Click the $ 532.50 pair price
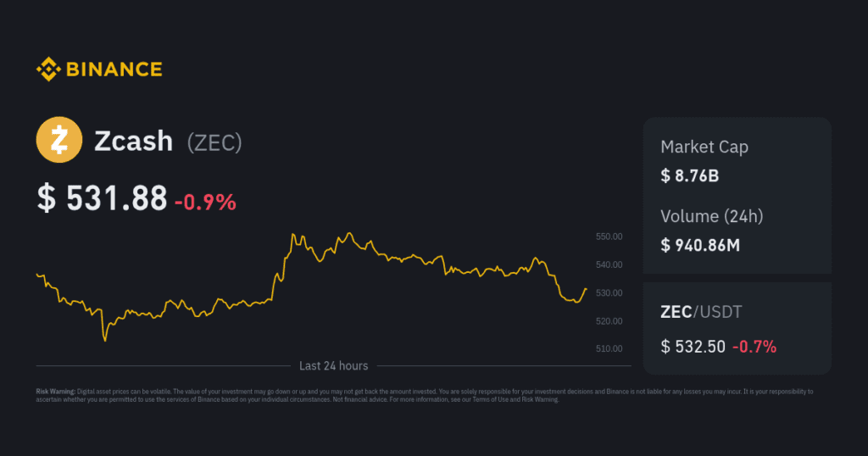The image size is (868, 456). (x=692, y=346)
